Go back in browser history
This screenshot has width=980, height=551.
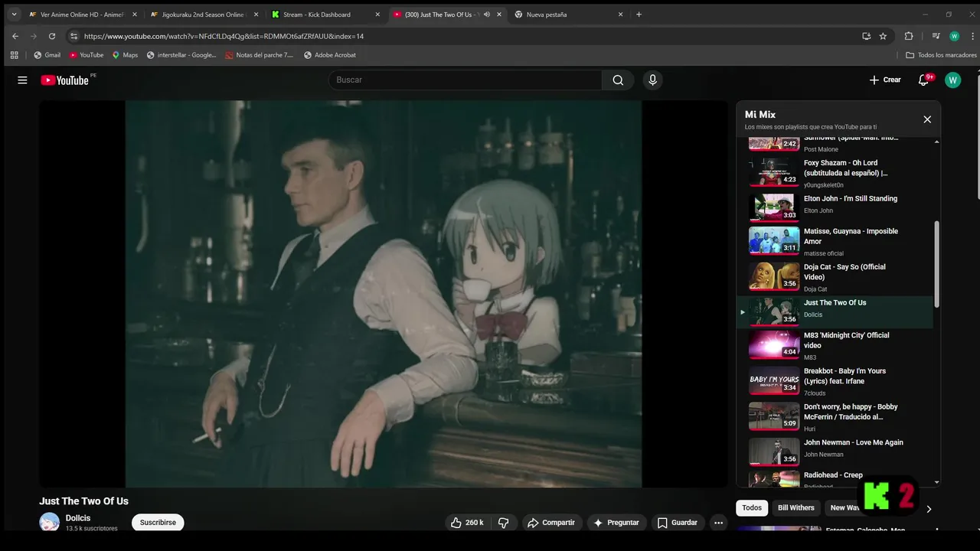[x=15, y=36]
